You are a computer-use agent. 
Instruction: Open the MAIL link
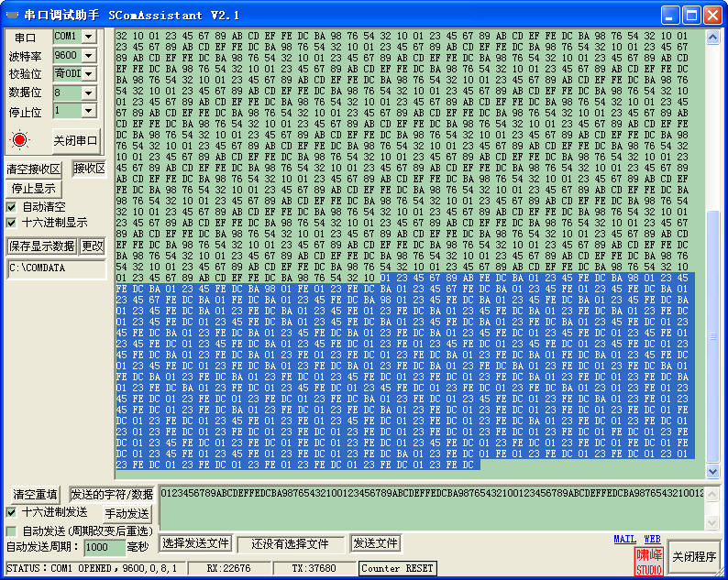tap(625, 539)
